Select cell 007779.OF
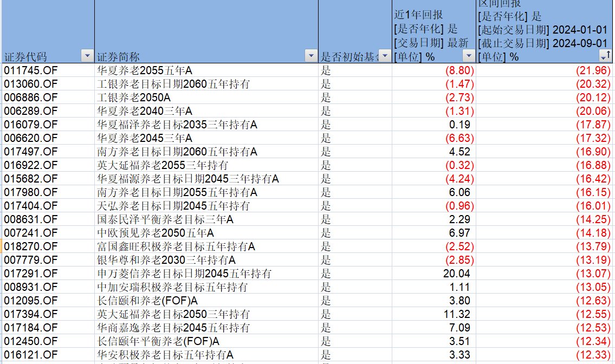This screenshot has height=364, width=615. click(48, 259)
